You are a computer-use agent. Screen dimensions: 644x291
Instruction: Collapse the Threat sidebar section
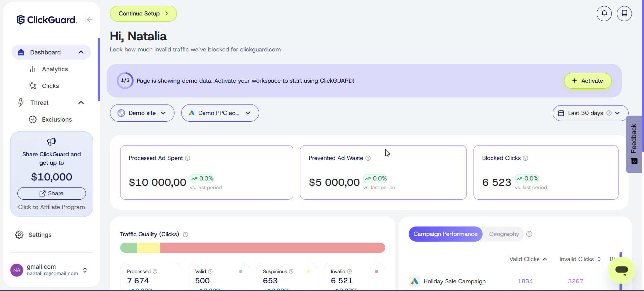pyautogui.click(x=81, y=103)
